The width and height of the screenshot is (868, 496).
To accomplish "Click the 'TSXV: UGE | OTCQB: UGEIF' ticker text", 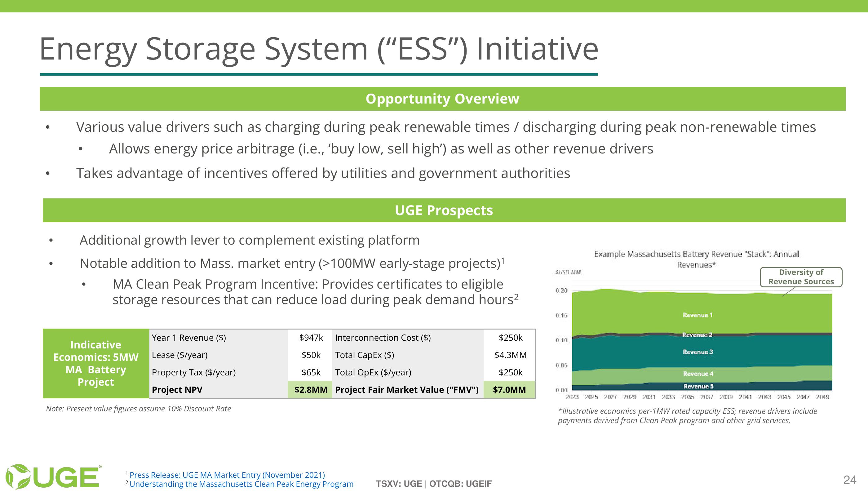I will (434, 484).
